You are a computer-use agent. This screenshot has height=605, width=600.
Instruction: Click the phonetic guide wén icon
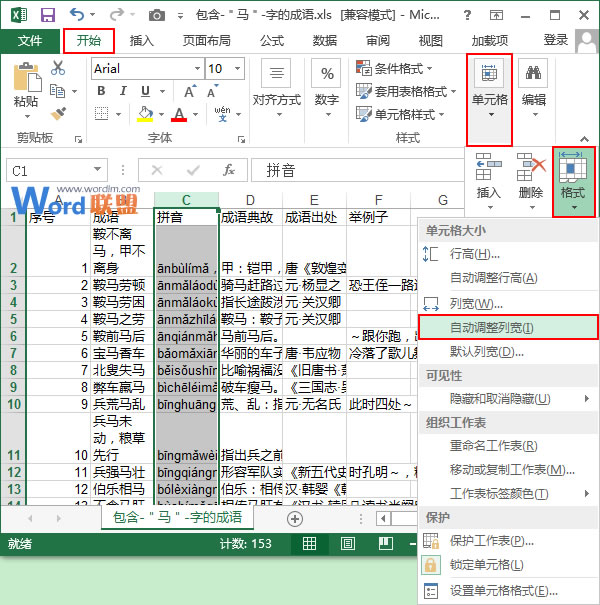click(223, 114)
